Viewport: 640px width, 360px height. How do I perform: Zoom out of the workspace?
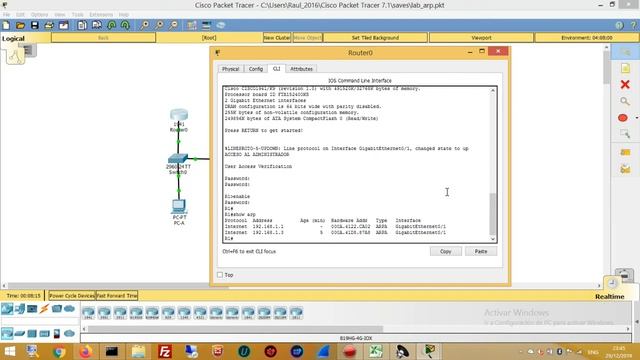click(x=174, y=25)
